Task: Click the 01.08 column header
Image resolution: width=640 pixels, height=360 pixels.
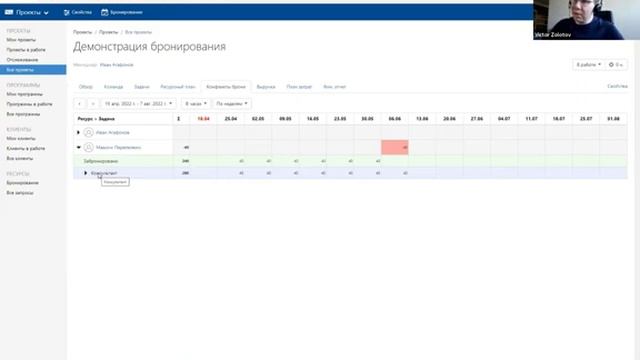Action: point(613,119)
